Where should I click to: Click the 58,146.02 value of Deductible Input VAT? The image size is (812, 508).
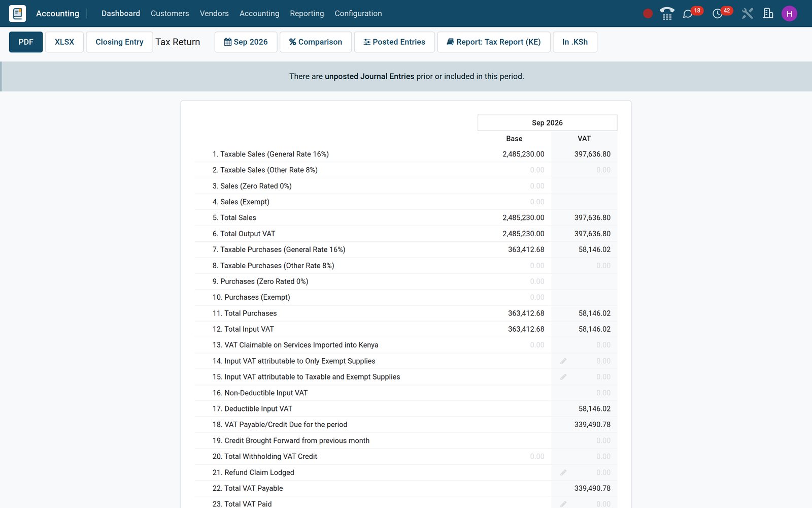594,409
